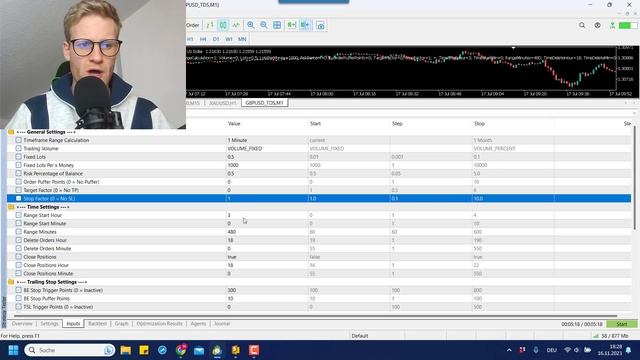Click the MetaTrader icon in taskbar

(x=217, y=350)
